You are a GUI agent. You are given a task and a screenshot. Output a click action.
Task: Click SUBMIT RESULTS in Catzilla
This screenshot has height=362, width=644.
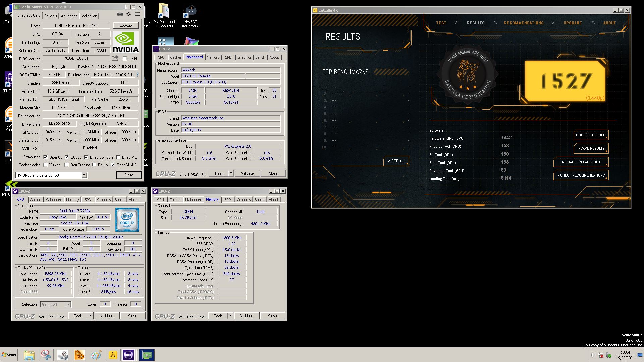click(x=591, y=135)
